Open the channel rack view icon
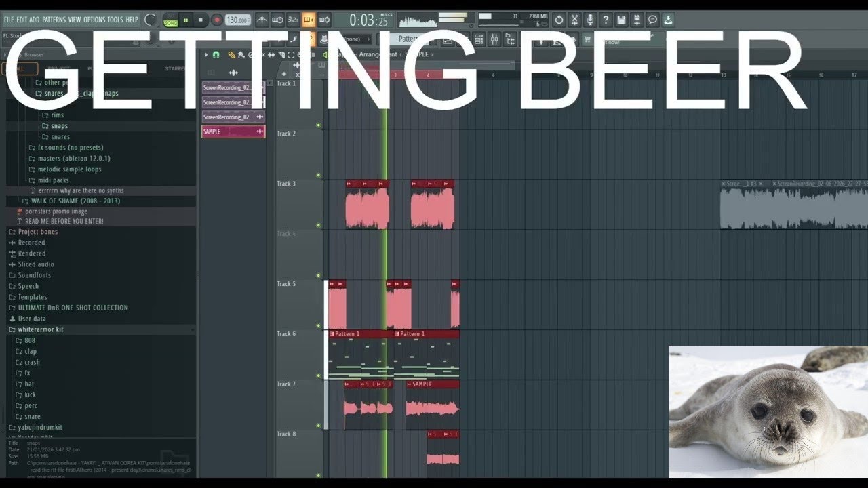Screen dimensions: 868x488 pos(479,39)
